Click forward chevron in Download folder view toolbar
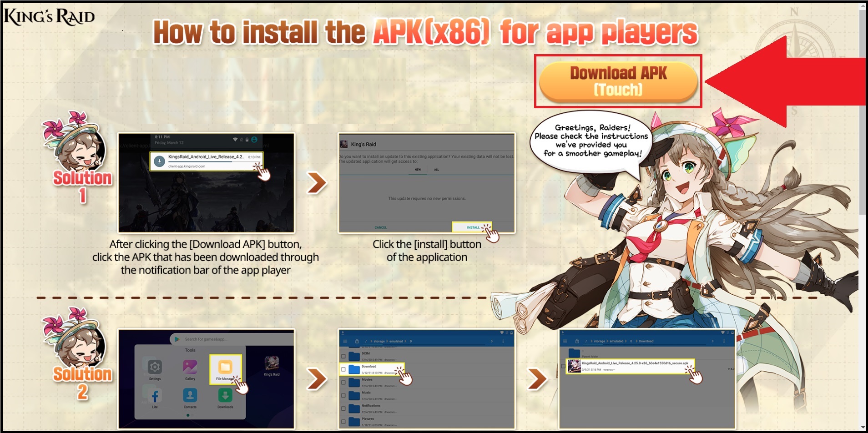The width and height of the screenshot is (868, 433). coord(712,341)
